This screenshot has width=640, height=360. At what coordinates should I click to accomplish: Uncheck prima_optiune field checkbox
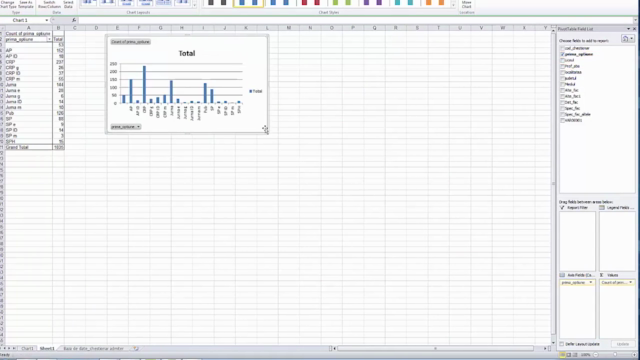(x=562, y=54)
